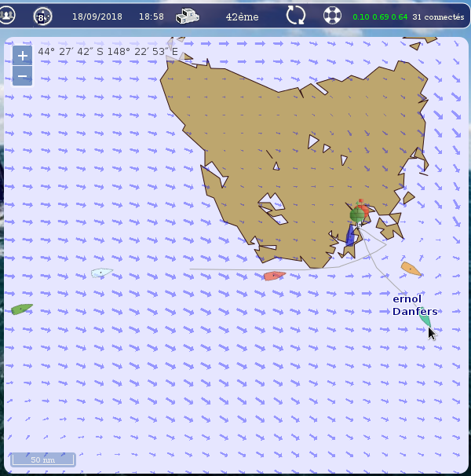
Task: Zoom out with the minus button
Action: [23, 75]
